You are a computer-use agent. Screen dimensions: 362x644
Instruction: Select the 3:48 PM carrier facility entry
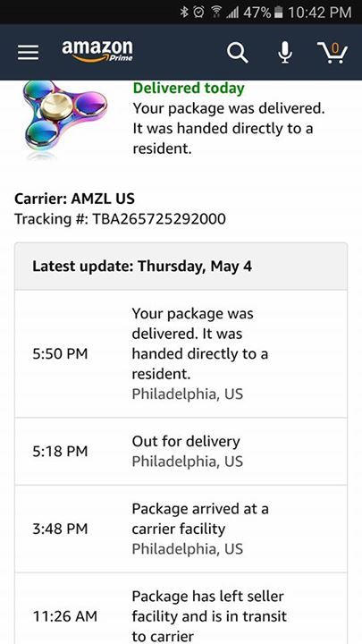click(x=181, y=529)
